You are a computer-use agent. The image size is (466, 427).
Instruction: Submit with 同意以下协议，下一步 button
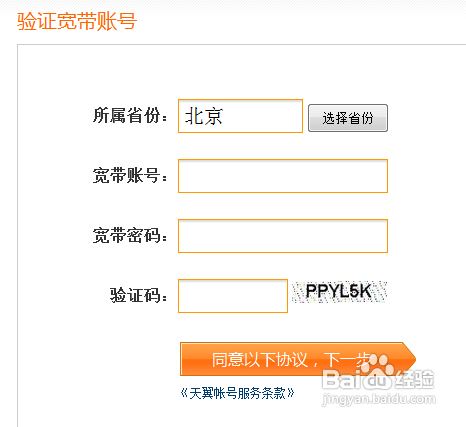pyautogui.click(x=298, y=359)
